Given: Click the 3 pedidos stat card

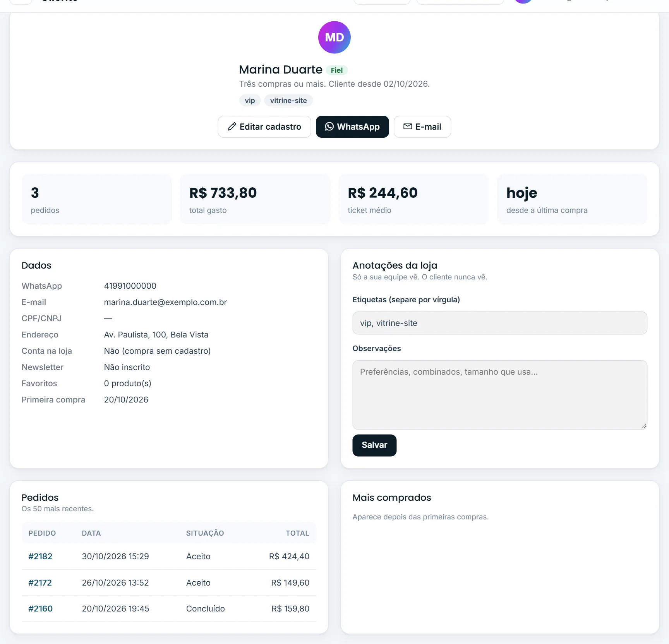Looking at the screenshot, I should pos(97,199).
